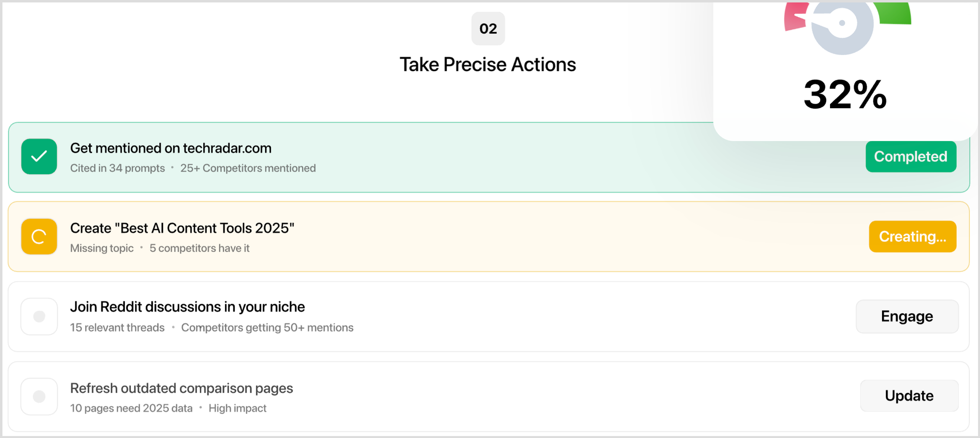980x438 pixels.
Task: Tick the Refresh outdated comparison pages checkbox
Action: pos(39,396)
